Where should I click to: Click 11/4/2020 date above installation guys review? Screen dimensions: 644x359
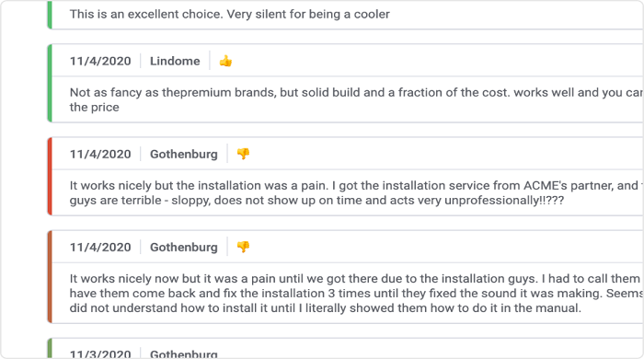(100, 248)
